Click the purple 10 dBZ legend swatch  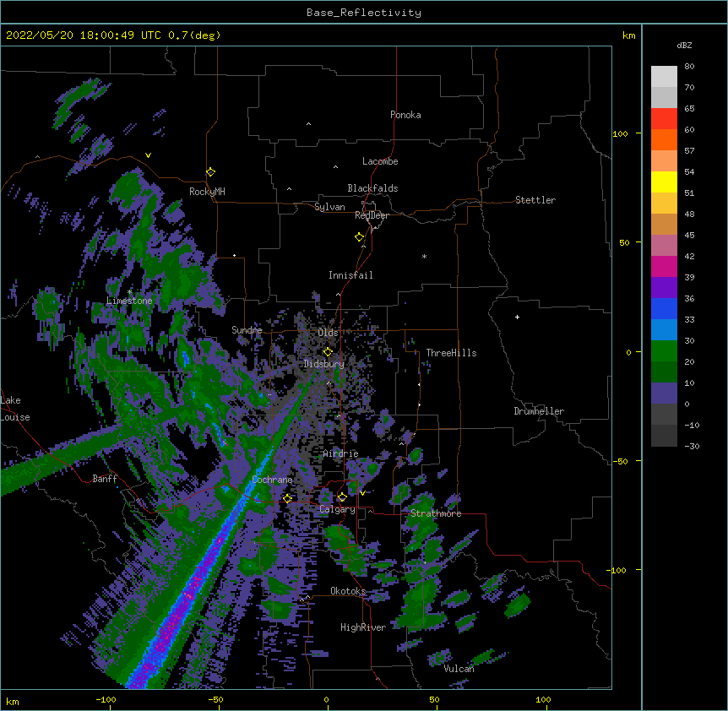point(664,393)
